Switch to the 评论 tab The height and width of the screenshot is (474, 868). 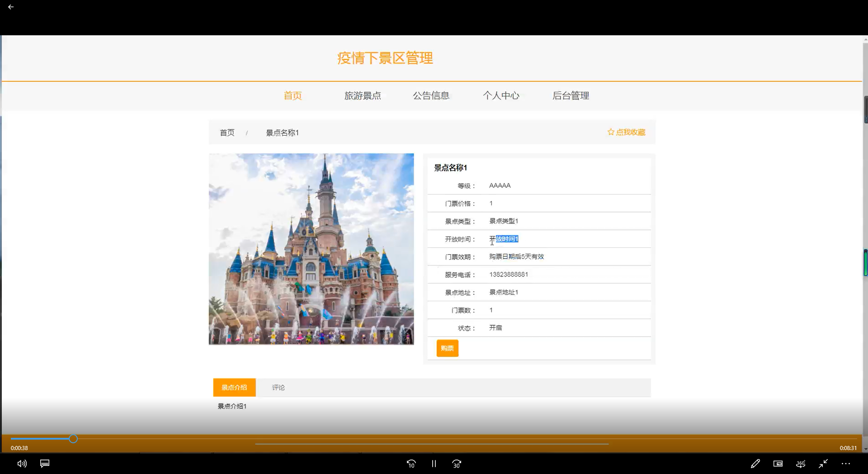[x=278, y=388]
